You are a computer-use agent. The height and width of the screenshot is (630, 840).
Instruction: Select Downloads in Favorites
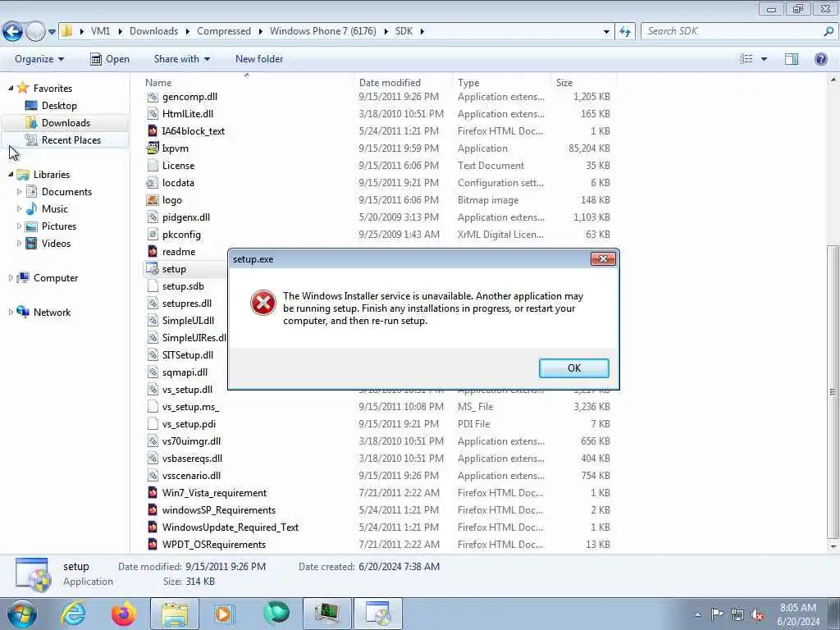(66, 123)
